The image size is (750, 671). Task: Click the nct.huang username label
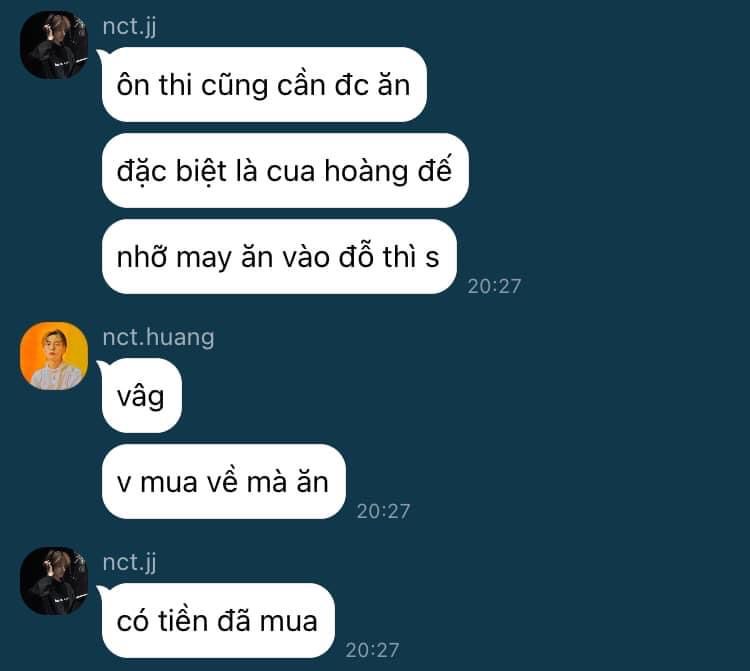coord(158,337)
